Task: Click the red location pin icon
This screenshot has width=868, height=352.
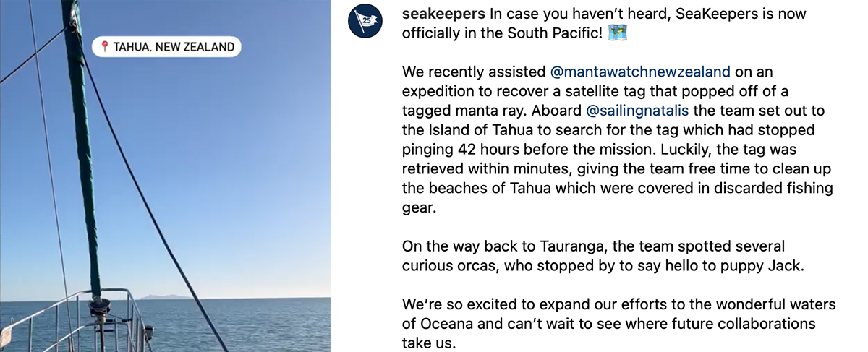Action: pos(105,48)
